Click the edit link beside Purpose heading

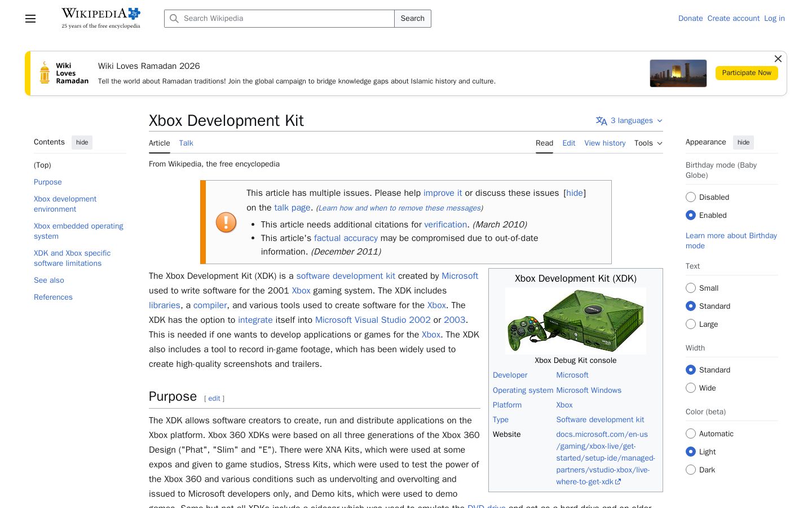214,398
